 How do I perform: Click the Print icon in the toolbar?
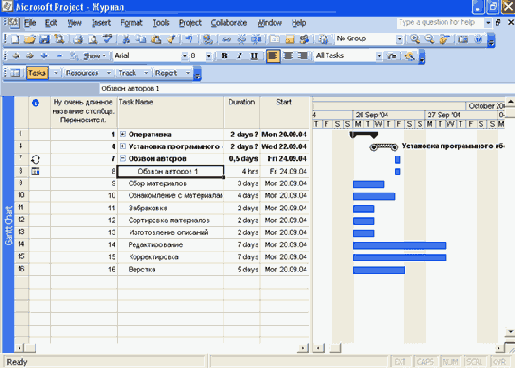click(78, 39)
